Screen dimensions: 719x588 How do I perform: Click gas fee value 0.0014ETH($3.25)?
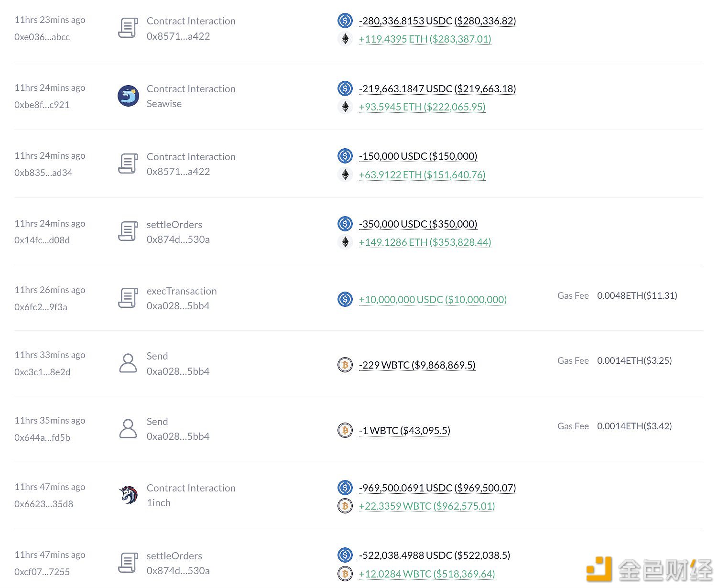click(634, 360)
